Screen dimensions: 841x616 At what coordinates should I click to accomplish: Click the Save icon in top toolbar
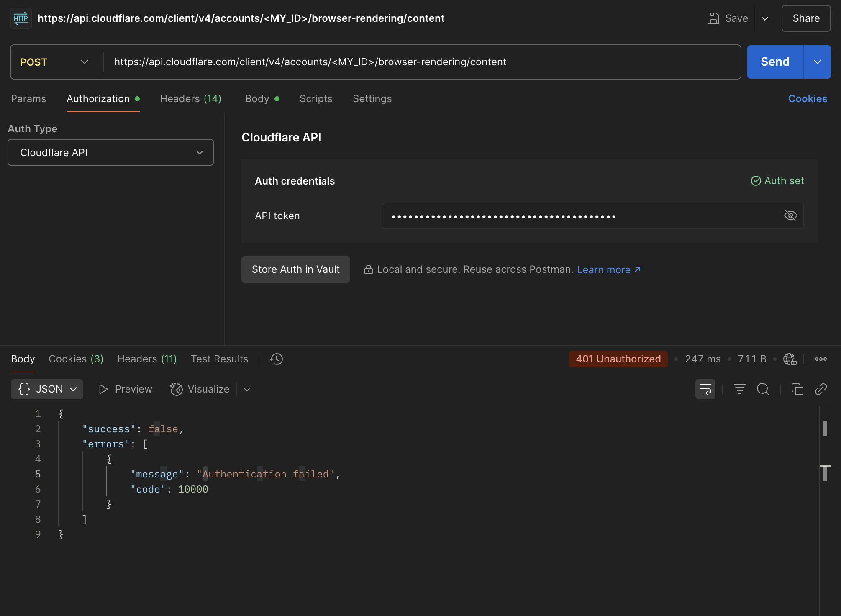click(x=713, y=18)
